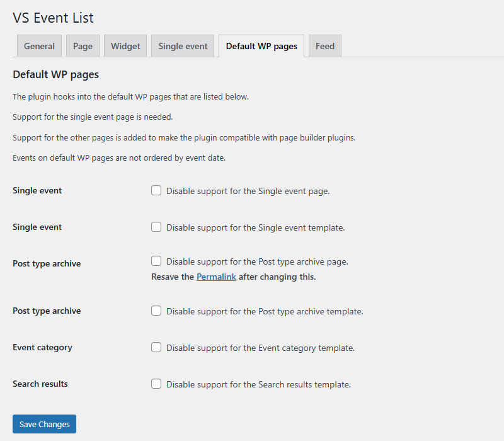504x441 pixels.
Task: Enable disable support for Post type archive page
Action: point(156,261)
